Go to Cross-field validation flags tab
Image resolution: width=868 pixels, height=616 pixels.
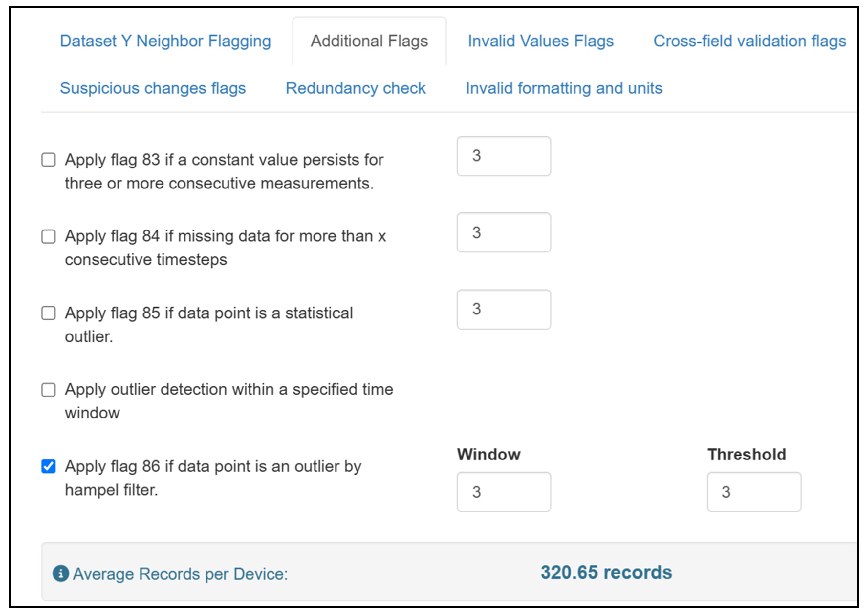pos(749,41)
